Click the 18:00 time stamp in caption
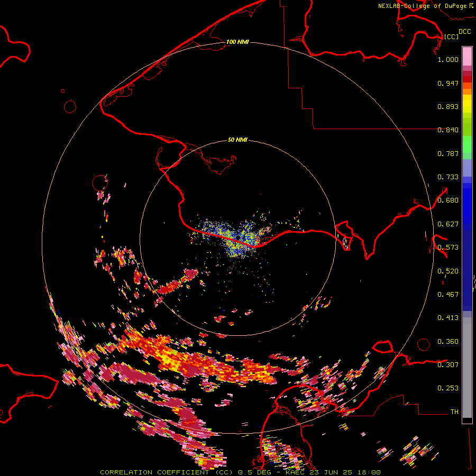Viewport: 476px width, 476px height. (369, 472)
